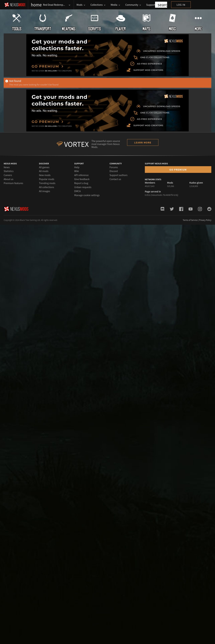215x644 pixels.
Task: Open the All images link
Action: coord(44,191)
